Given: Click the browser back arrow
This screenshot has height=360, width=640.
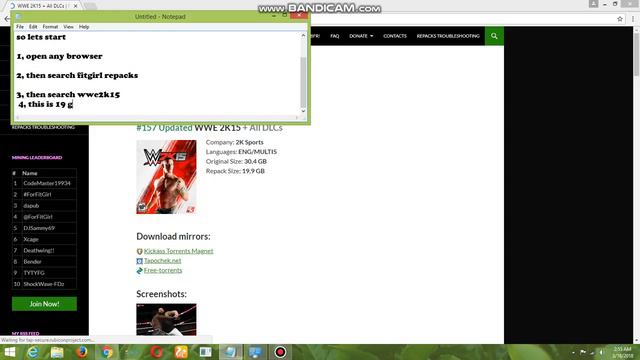Looking at the screenshot, I should click(x=7, y=19).
